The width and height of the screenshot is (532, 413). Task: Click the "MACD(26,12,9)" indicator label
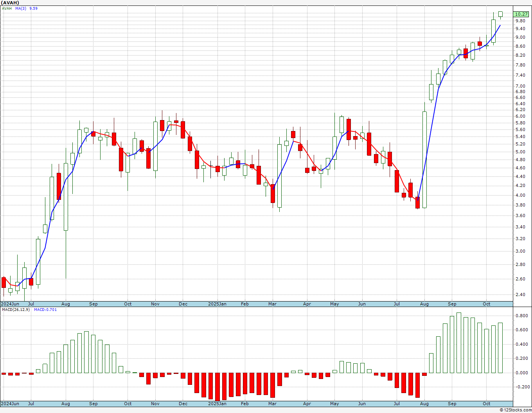(16, 310)
